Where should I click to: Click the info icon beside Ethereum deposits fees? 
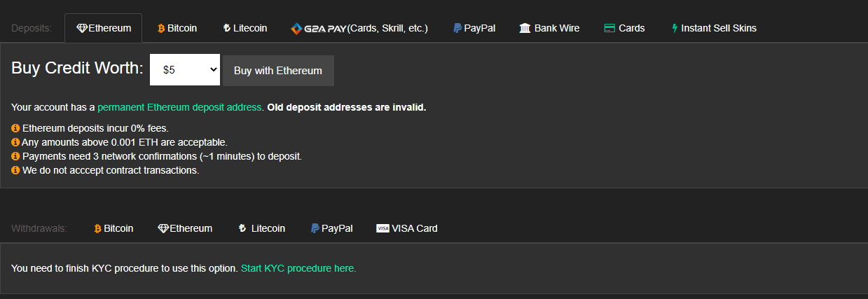click(x=15, y=128)
